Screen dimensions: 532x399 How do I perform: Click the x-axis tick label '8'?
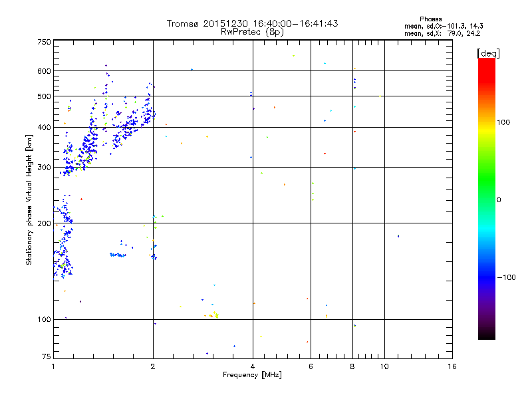[352, 366]
